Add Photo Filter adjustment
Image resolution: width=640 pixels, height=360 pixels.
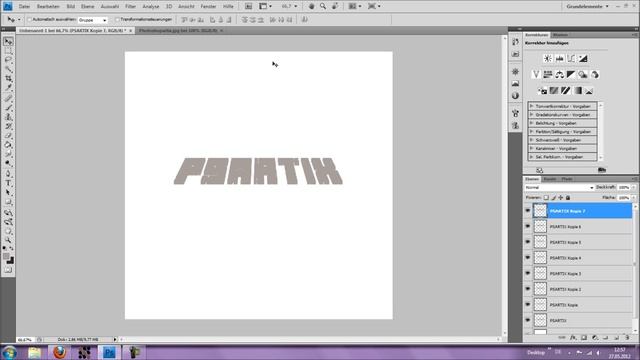point(583,74)
